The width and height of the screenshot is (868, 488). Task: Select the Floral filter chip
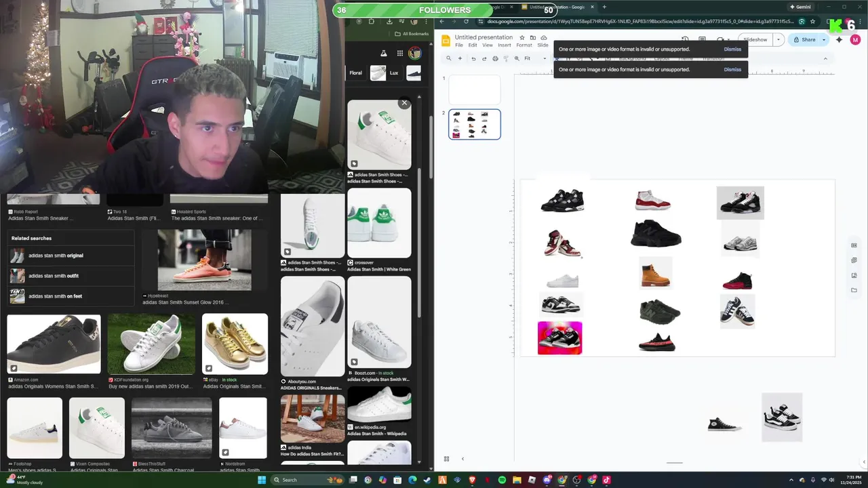356,73
